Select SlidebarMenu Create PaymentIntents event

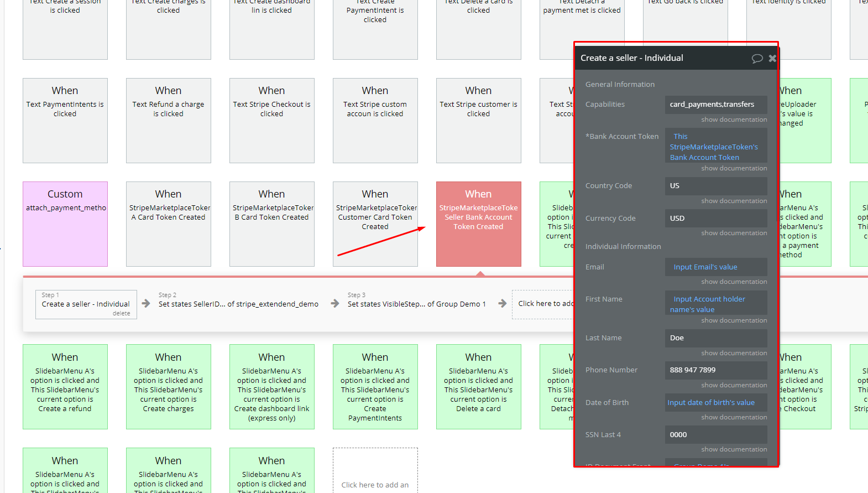click(375, 387)
